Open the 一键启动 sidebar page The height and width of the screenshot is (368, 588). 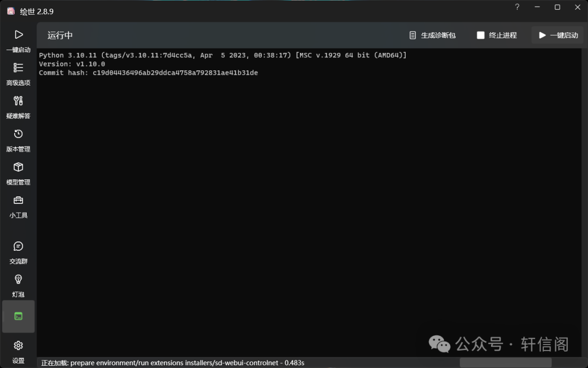[19, 41]
